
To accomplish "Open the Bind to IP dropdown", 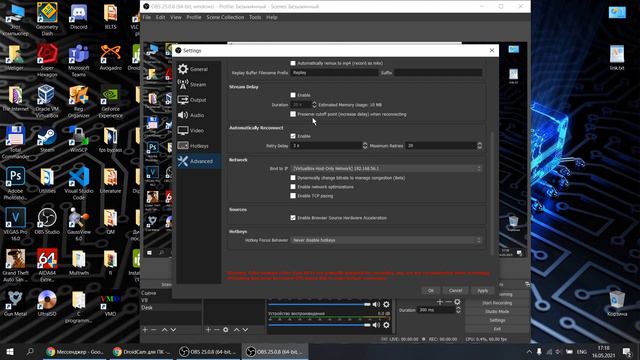I will tap(386, 168).
